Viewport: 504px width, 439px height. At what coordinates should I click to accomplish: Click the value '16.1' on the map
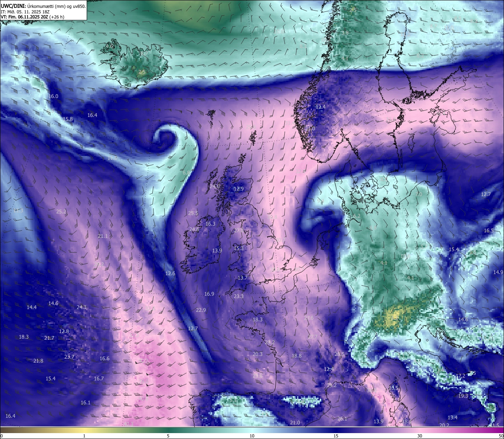85,402
